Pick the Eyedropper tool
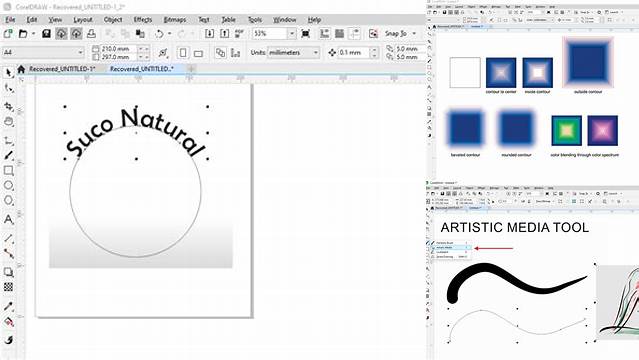639x360 pixels. [8, 306]
